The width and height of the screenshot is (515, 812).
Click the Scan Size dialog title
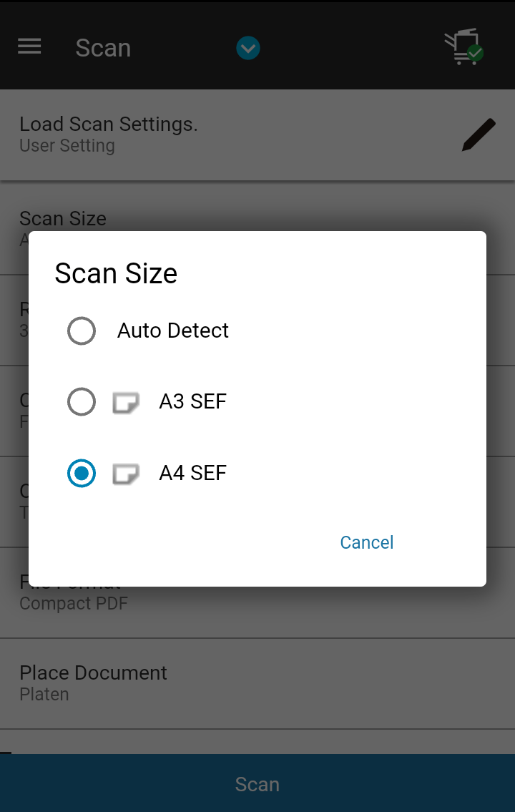pyautogui.click(x=116, y=273)
